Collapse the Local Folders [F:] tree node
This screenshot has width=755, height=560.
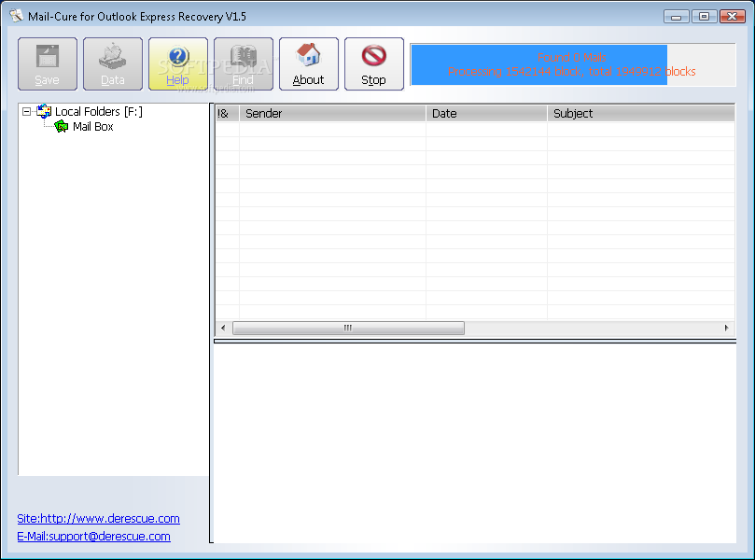[x=26, y=112]
